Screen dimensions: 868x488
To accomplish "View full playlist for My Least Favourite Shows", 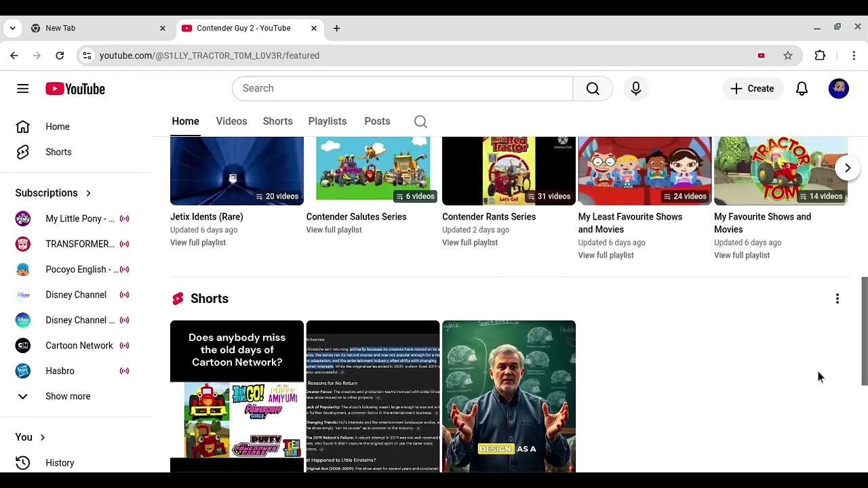I will (606, 256).
